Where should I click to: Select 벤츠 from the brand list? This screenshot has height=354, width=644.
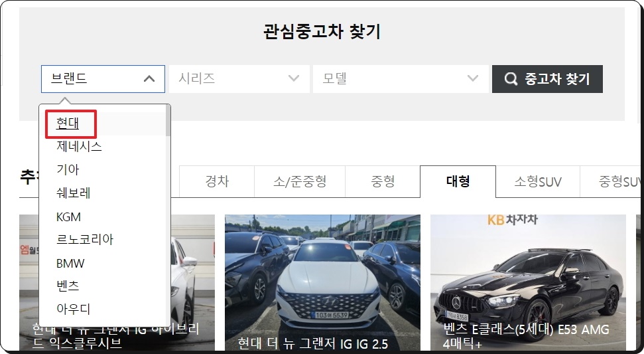coord(68,286)
